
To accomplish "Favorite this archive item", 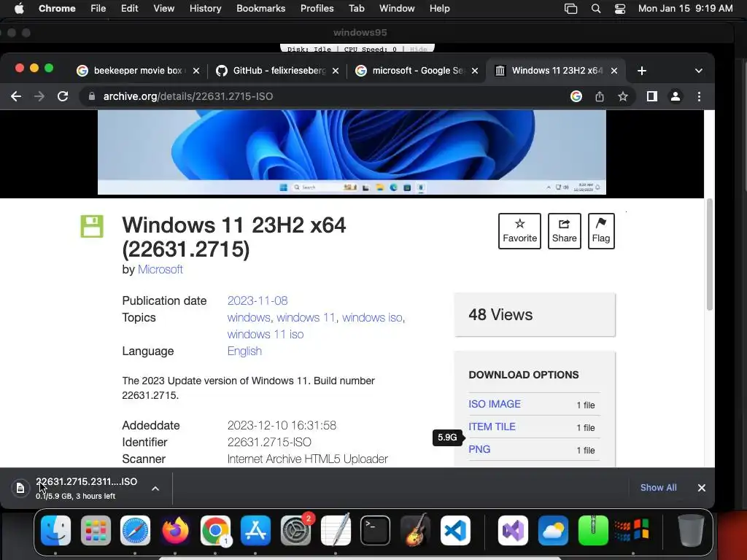I will (519, 231).
